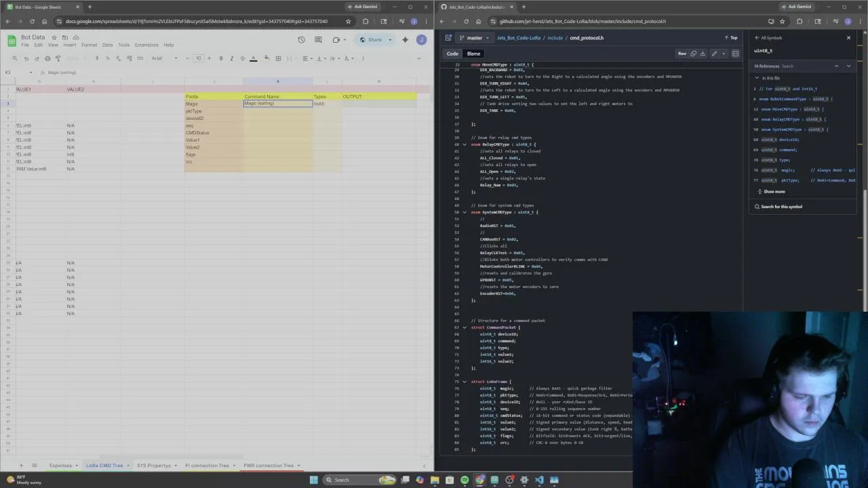This screenshot has width=868, height=488.
Task: Download raw file icon on GitHub
Action: 703,54
